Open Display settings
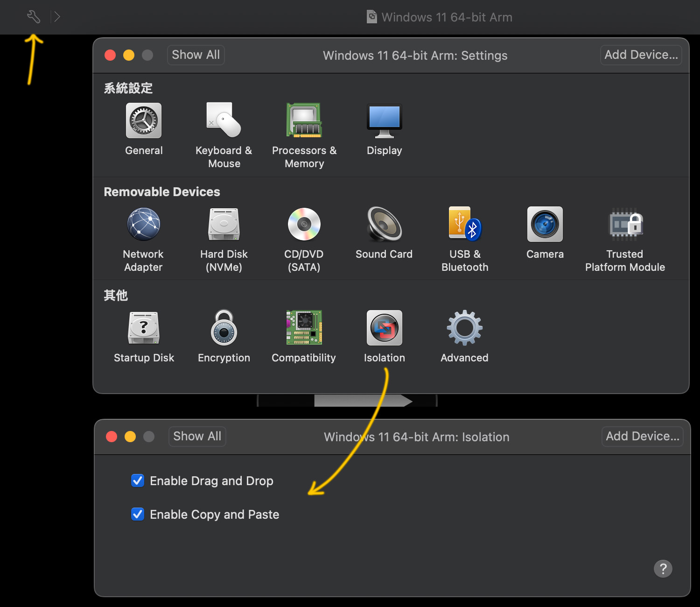700x607 pixels. point(384,129)
